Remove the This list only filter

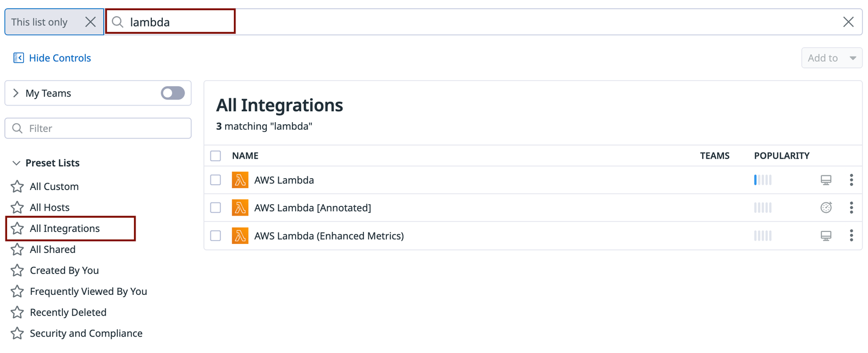click(91, 21)
